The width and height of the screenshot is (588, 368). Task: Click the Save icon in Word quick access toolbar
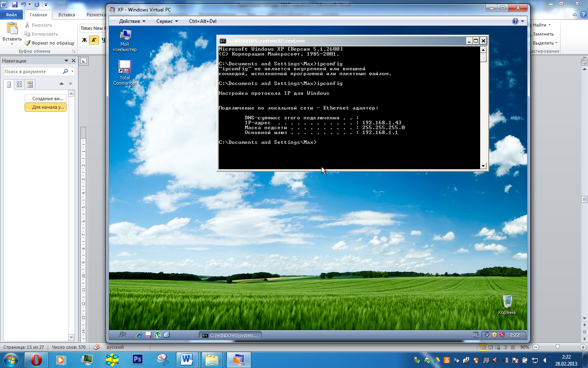pos(15,4)
